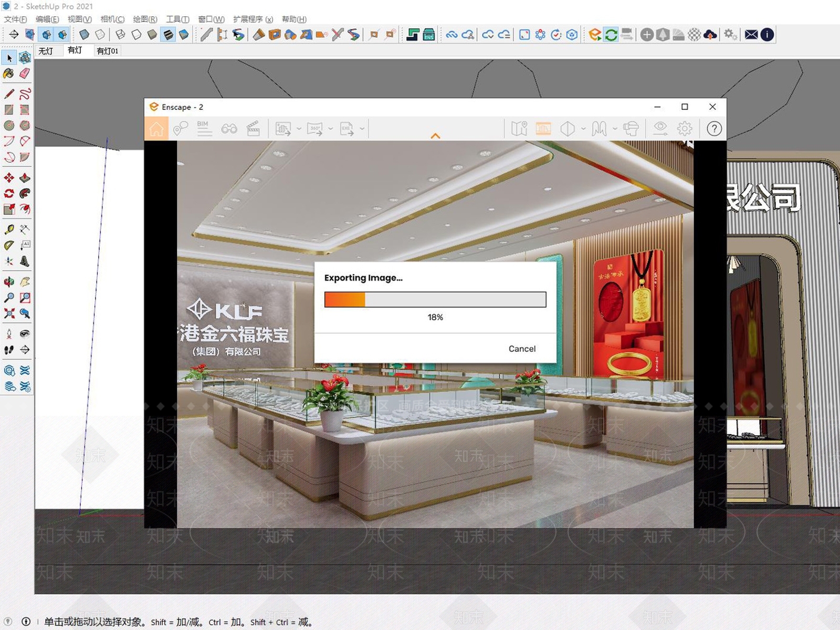
Task: Open Enscape site context map icon
Action: (519, 129)
